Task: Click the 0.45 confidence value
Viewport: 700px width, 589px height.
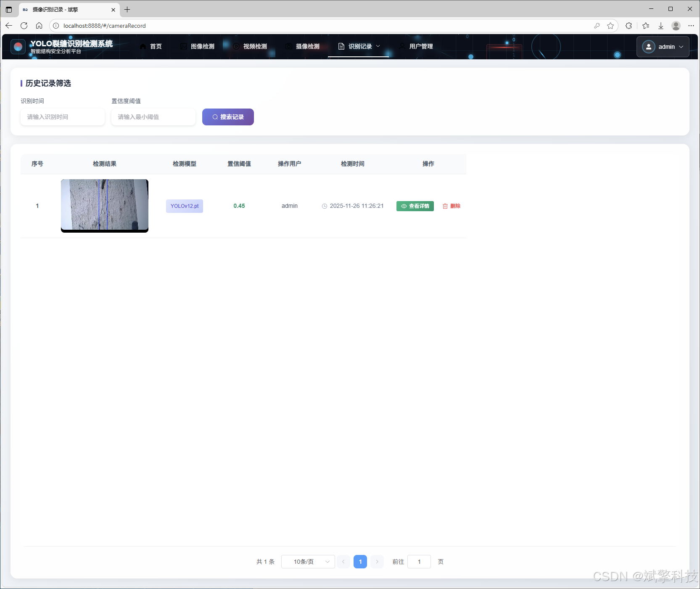Action: 239,206
